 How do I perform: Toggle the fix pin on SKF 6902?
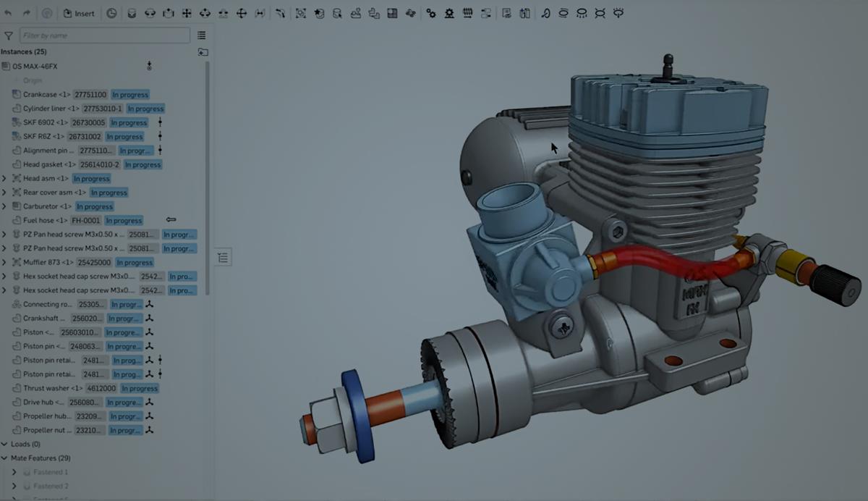160,122
